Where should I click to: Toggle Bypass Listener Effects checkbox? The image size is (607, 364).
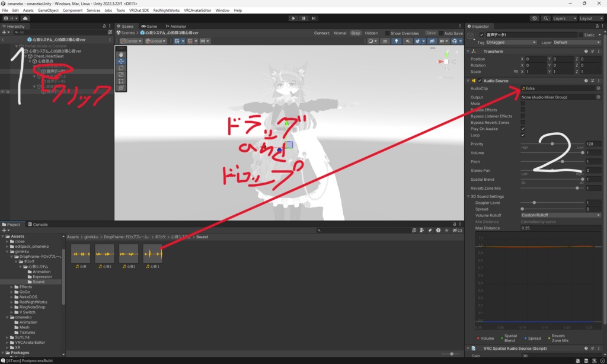[x=523, y=116]
